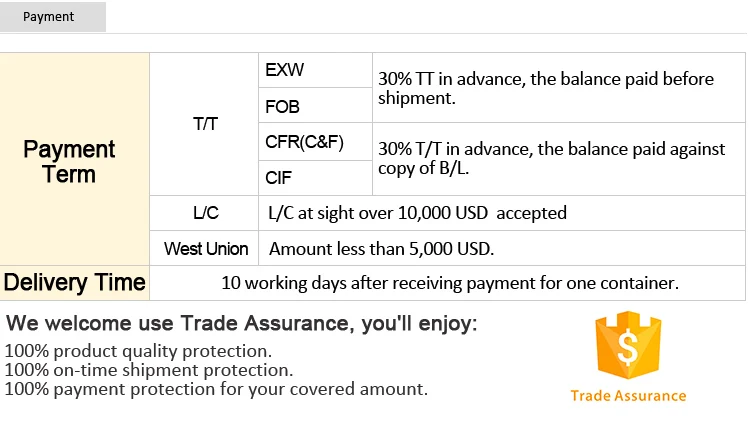Click the T/T payment method cell
750x427 pixels.
pyautogui.click(x=204, y=125)
